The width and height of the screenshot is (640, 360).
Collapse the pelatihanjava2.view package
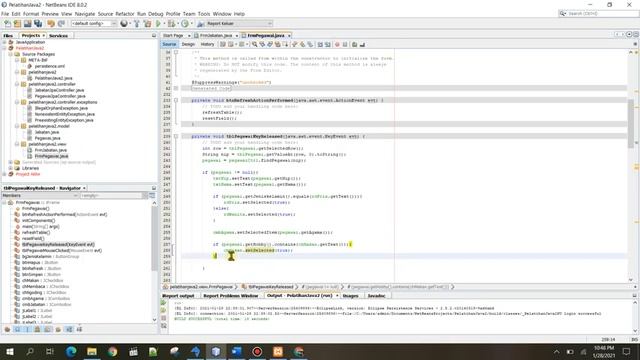(17, 144)
